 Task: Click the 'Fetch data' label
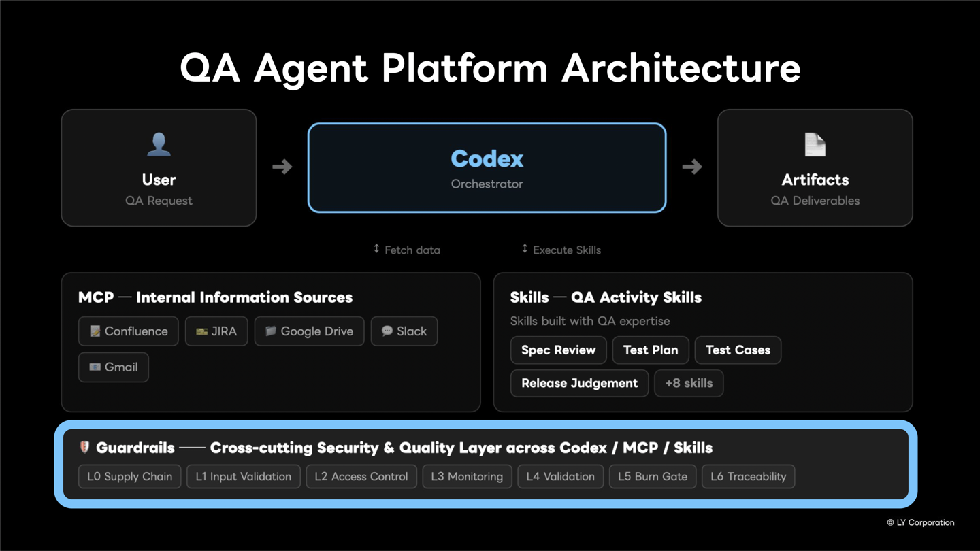pos(412,250)
